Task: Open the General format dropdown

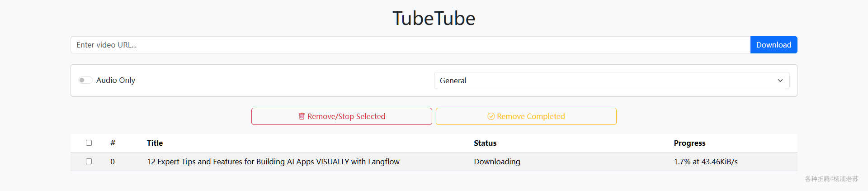Action: pyautogui.click(x=611, y=81)
